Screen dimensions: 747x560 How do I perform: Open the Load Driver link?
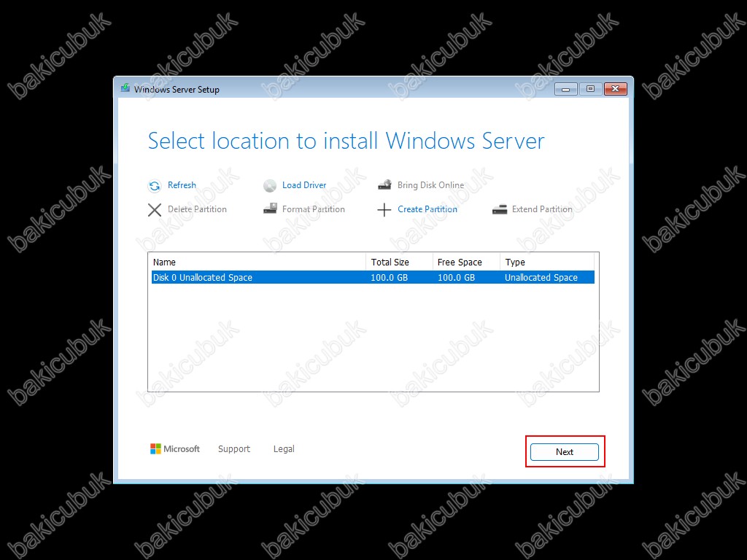click(304, 184)
